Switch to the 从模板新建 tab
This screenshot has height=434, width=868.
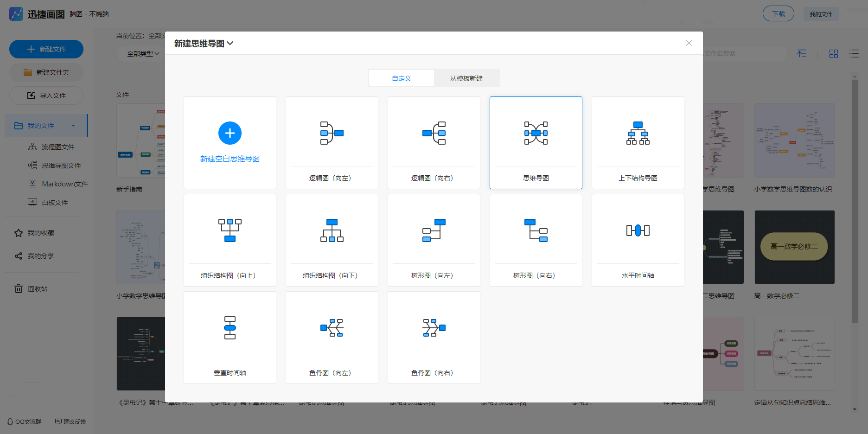click(x=466, y=78)
